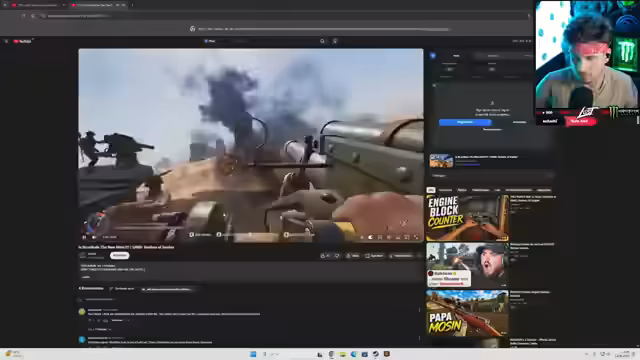Expand the video description with the more link
Image resolution: width=640 pixels, height=360 pixels.
tap(85, 277)
